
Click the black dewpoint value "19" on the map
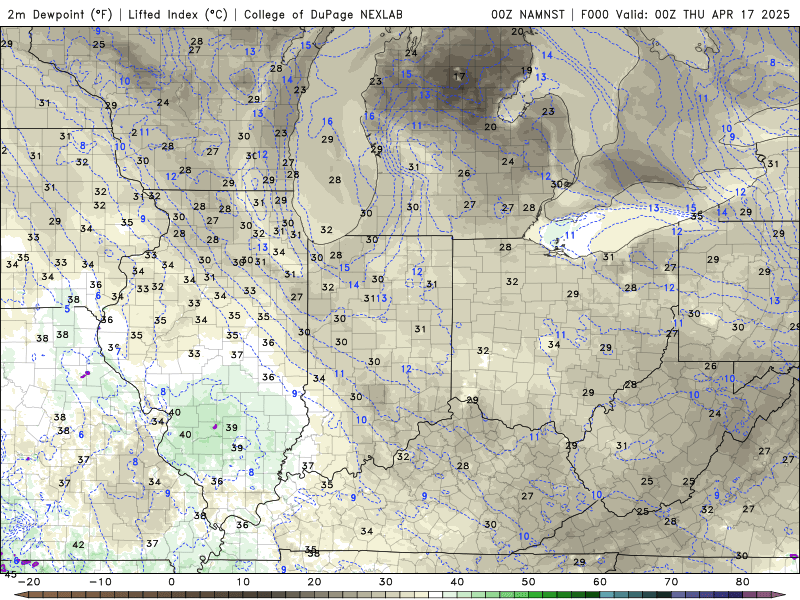(527, 70)
